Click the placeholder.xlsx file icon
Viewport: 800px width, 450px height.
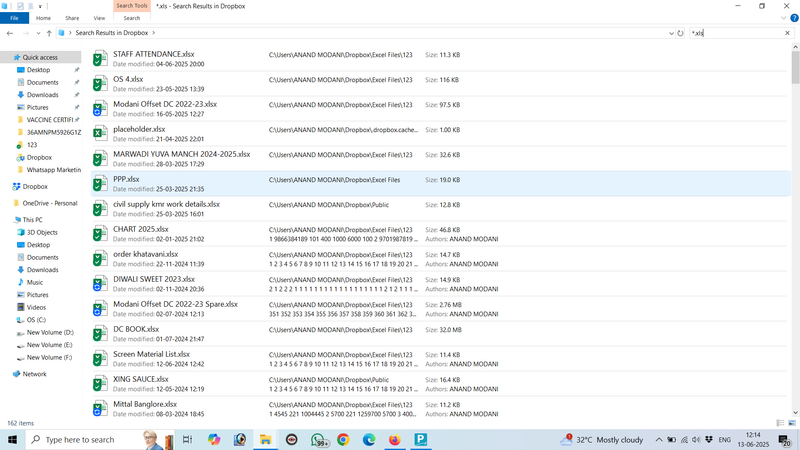click(100, 133)
